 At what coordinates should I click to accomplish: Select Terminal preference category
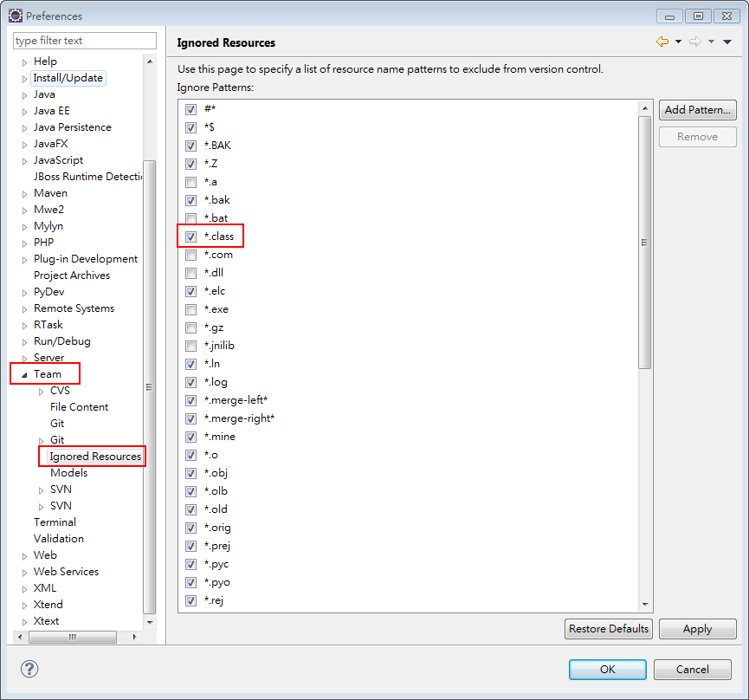[x=55, y=522]
